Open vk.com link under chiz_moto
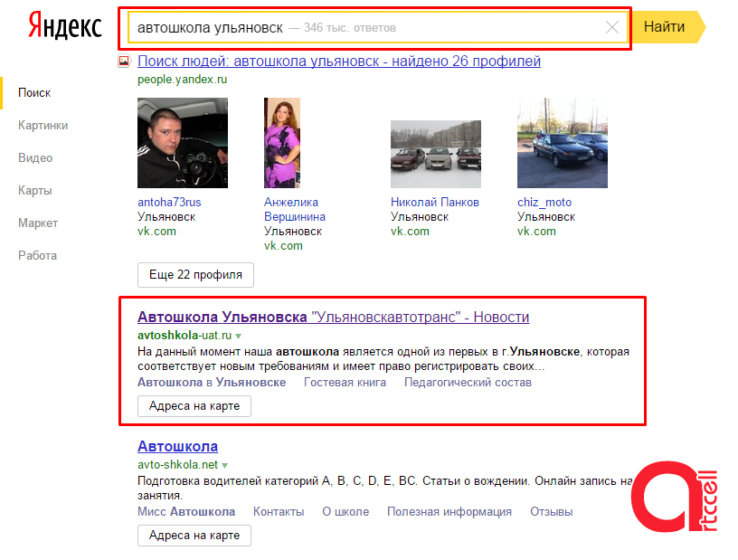The width and height of the screenshot is (738, 560). (536, 232)
